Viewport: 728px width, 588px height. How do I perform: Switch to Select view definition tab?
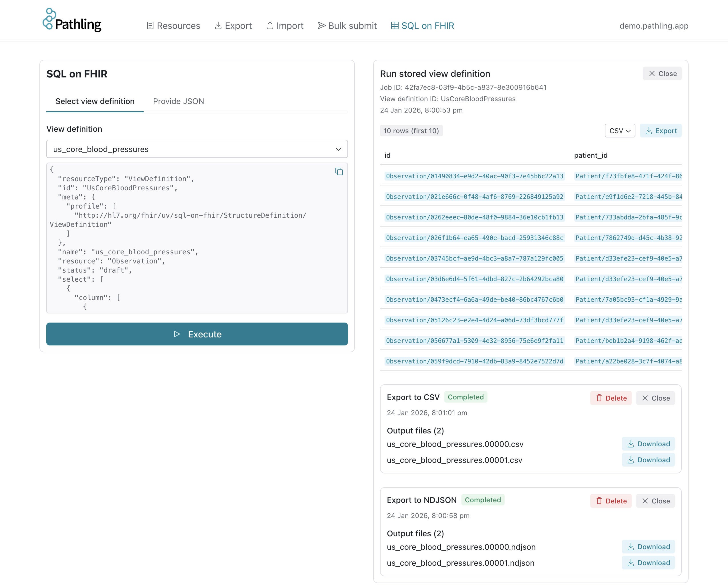(x=95, y=101)
